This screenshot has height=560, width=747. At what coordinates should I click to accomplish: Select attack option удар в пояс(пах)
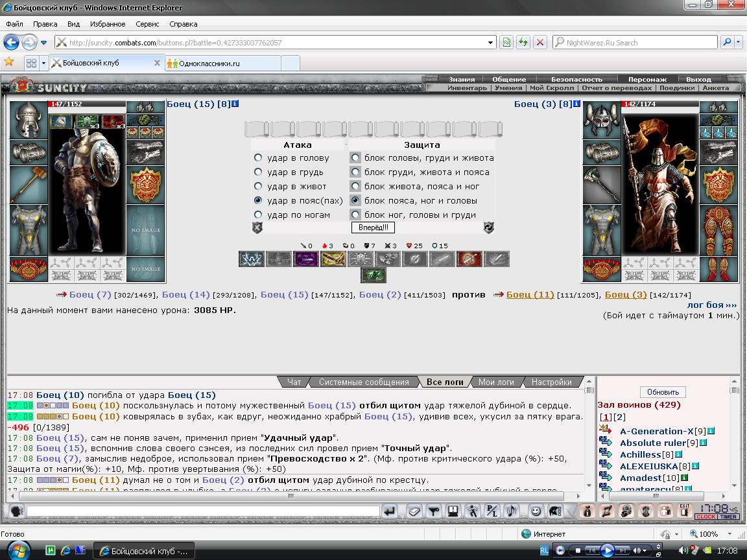click(258, 200)
